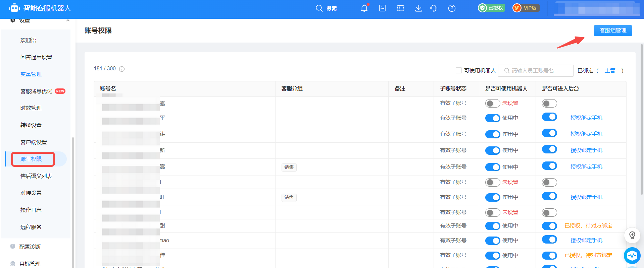The width and height of the screenshot is (644, 268).
Task: Click the robot logo icon
Action: coord(14,8)
